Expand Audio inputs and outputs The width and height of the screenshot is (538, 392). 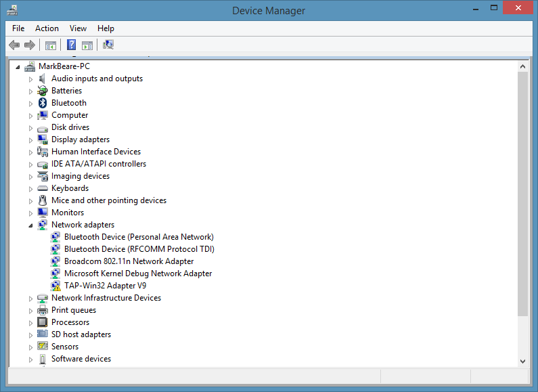pos(30,80)
